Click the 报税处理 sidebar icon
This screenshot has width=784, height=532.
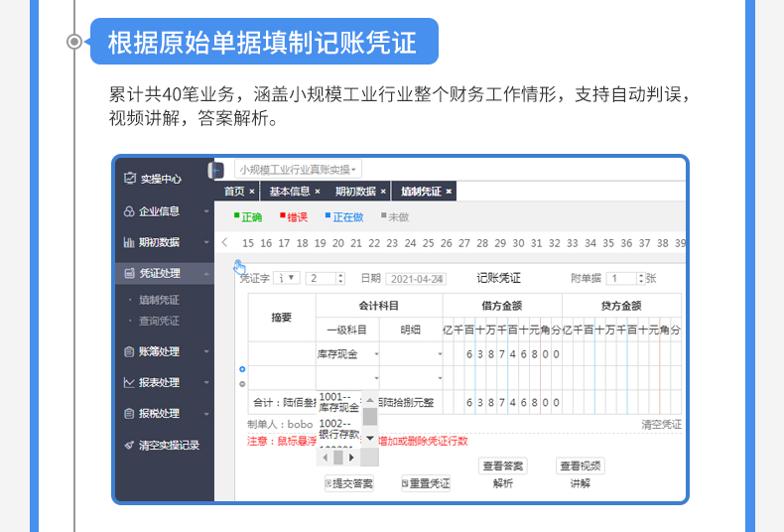tap(129, 414)
